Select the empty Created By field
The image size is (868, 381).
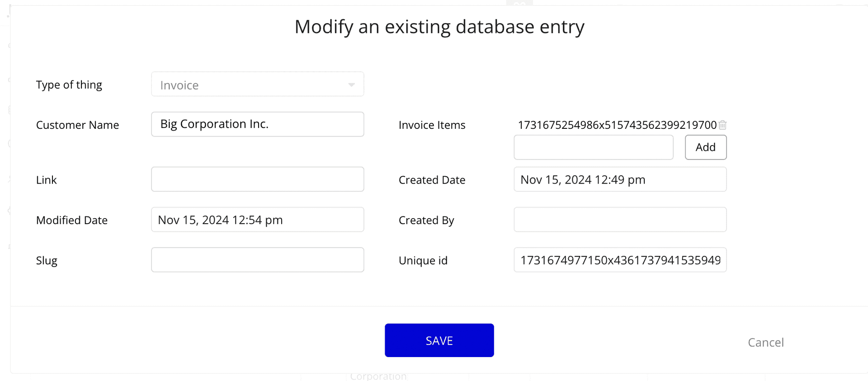tap(620, 220)
